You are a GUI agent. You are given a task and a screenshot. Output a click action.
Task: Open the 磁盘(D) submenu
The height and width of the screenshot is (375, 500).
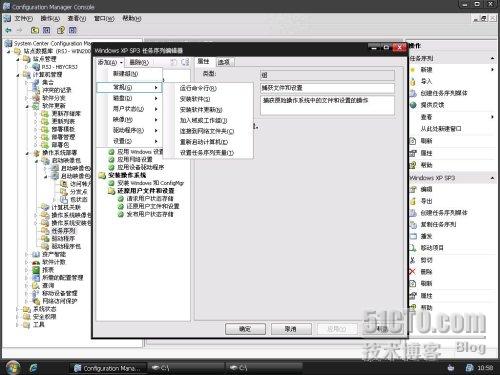tap(129, 98)
